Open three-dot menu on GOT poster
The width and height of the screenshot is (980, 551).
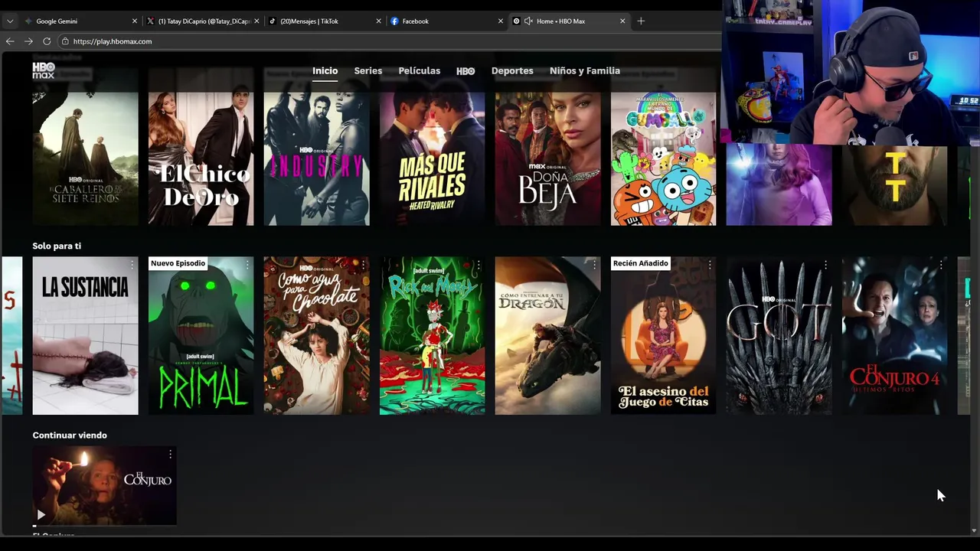click(825, 265)
